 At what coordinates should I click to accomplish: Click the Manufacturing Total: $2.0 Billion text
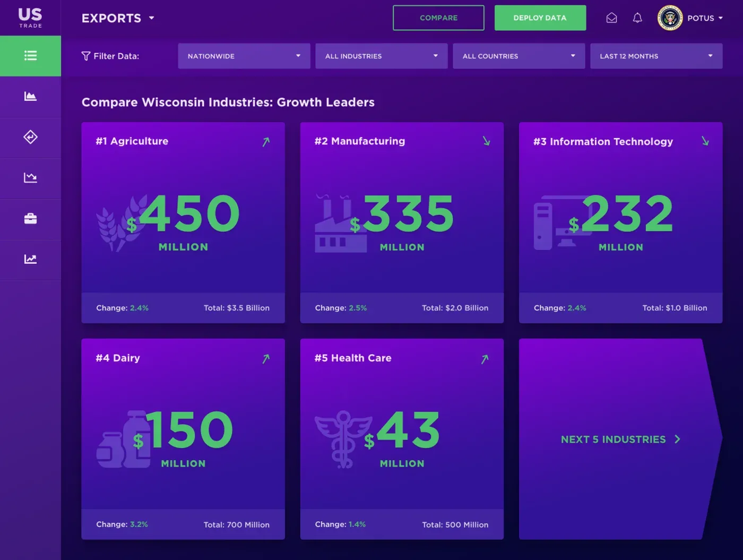tap(455, 308)
